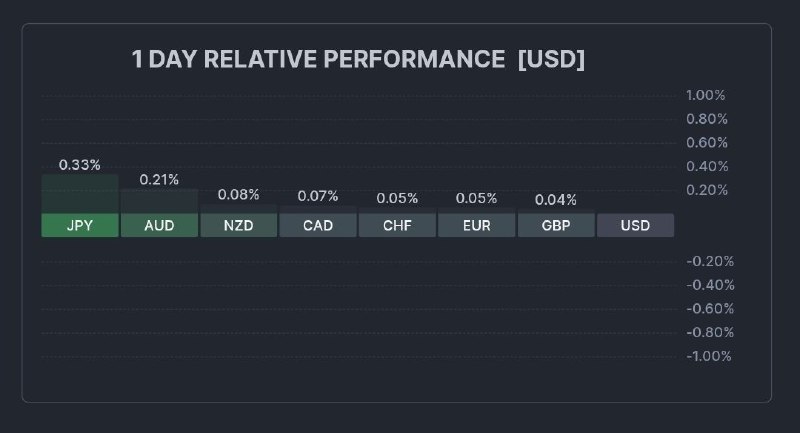Select the 0.60% axis label

tap(706, 142)
